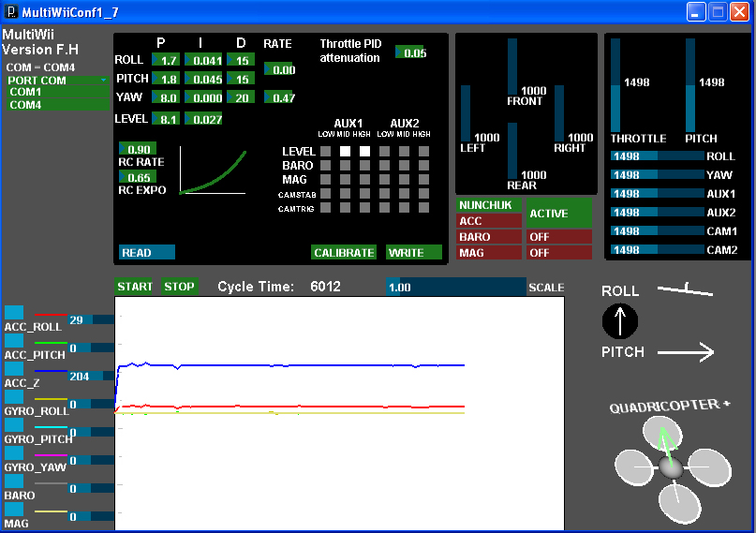Click the FRONT motor bar

512,67
